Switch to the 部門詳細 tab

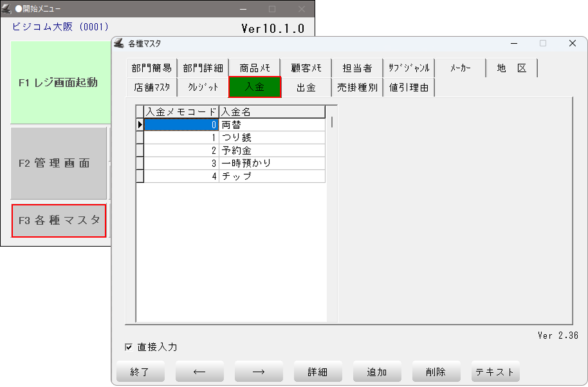[x=203, y=68]
